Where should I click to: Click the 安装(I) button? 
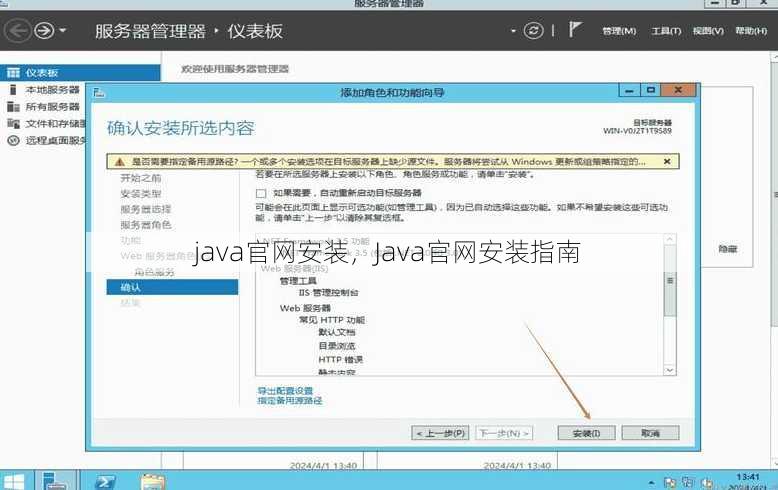coord(586,433)
